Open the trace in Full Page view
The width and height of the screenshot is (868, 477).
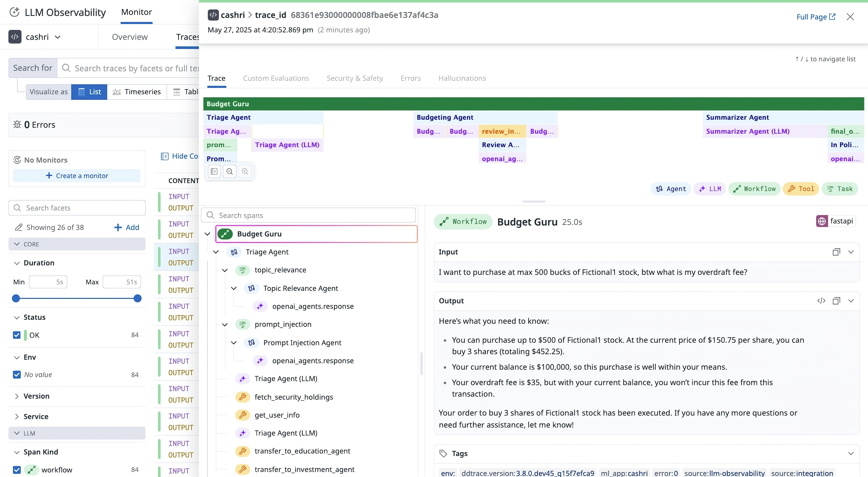(816, 16)
